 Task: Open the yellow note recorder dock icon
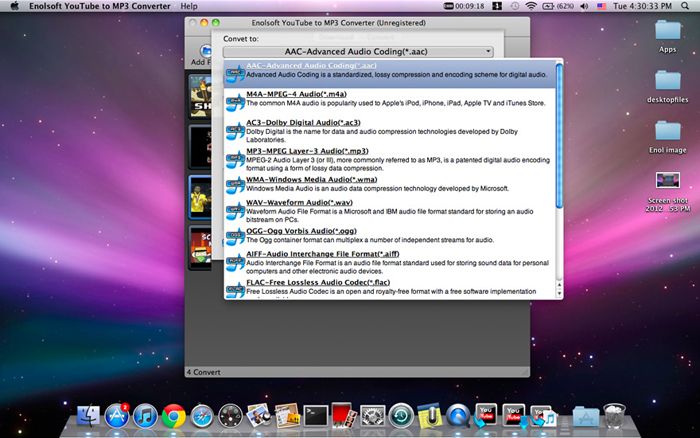(429, 416)
